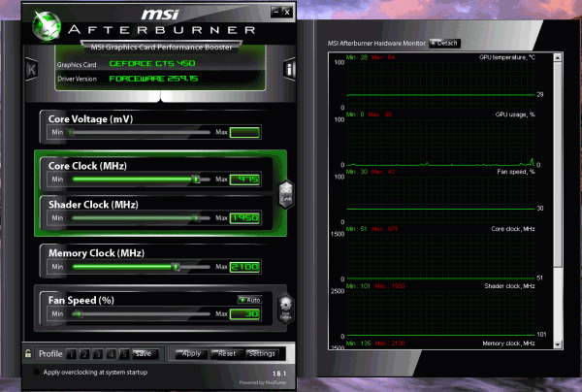Click the hardware monitor scrollbar thumb
The width and height of the screenshot is (582, 392).
pyautogui.click(x=558, y=164)
